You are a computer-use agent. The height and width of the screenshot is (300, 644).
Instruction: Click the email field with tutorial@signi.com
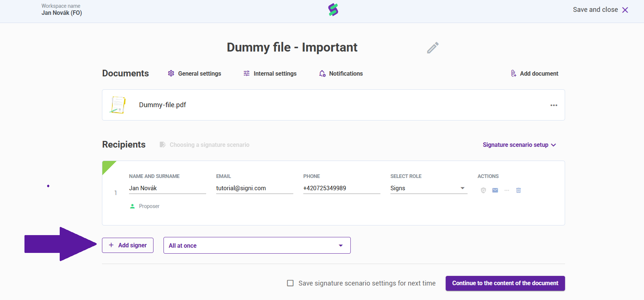(254, 188)
